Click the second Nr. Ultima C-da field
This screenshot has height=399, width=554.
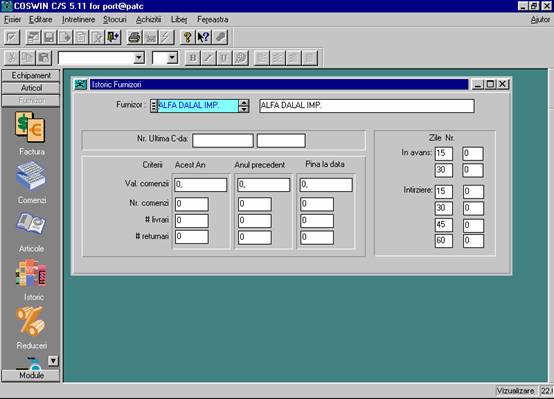click(x=281, y=140)
